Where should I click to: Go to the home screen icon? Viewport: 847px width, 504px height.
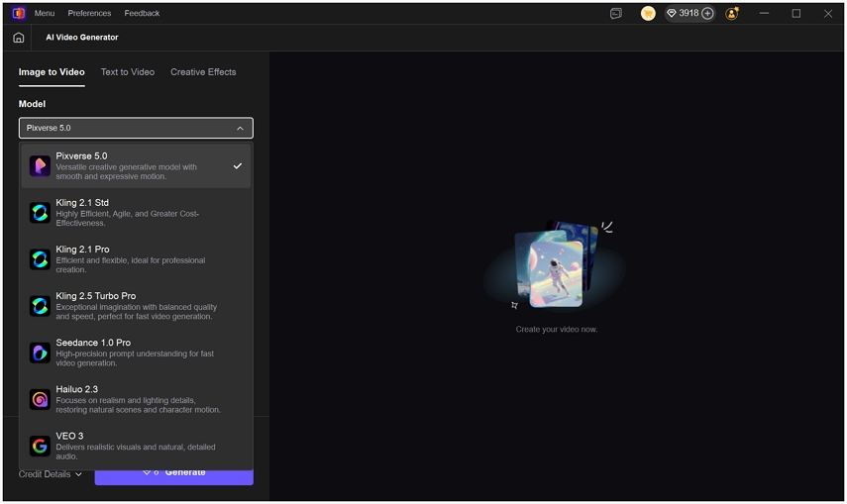(19, 38)
